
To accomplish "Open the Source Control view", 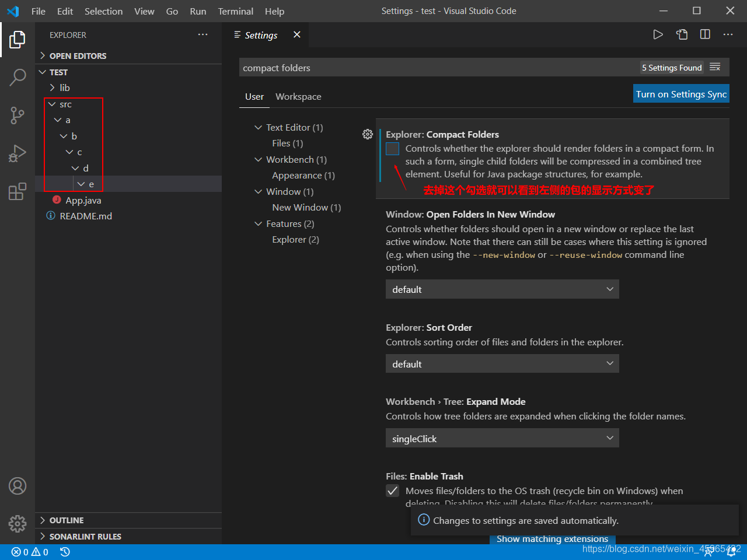I will (x=18, y=115).
